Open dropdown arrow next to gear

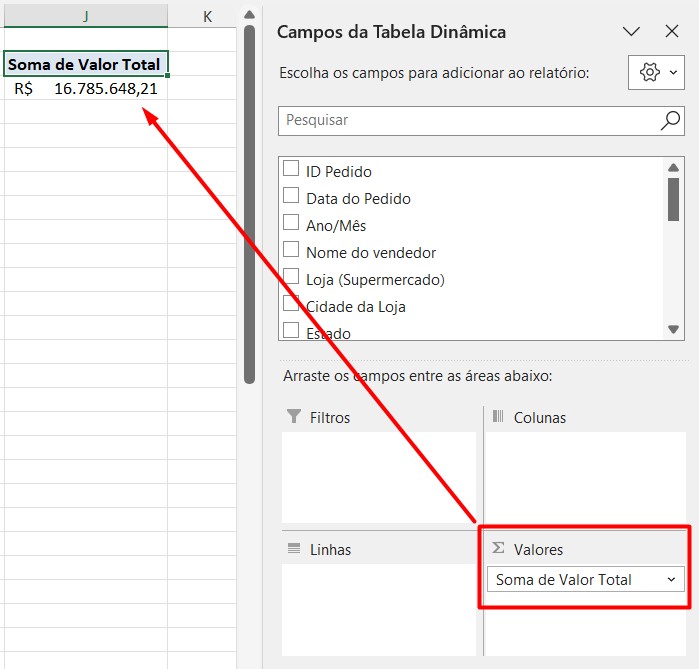pos(673,73)
